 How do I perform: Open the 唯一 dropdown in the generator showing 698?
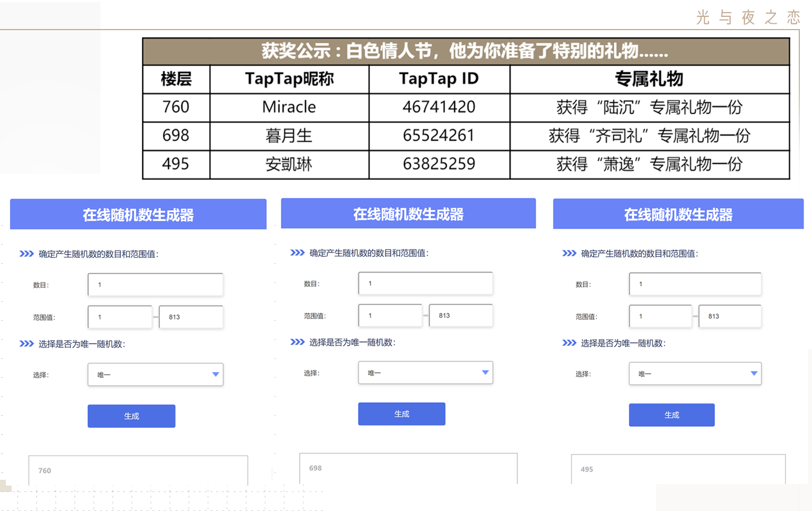(426, 373)
